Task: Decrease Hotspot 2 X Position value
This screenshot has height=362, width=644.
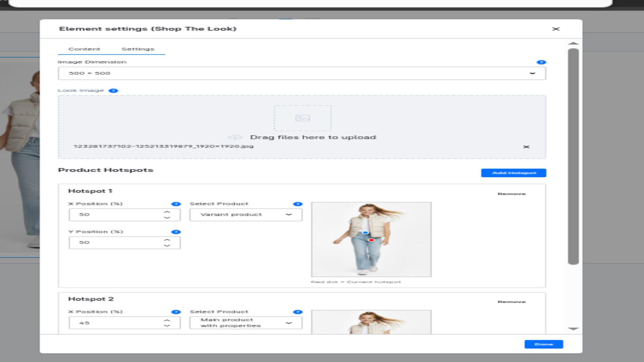Action: point(167,326)
